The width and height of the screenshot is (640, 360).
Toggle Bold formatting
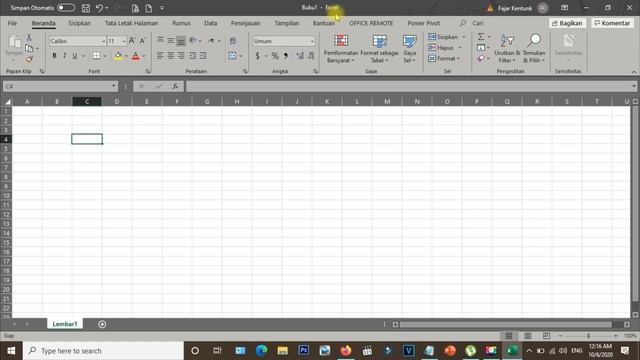point(54,56)
